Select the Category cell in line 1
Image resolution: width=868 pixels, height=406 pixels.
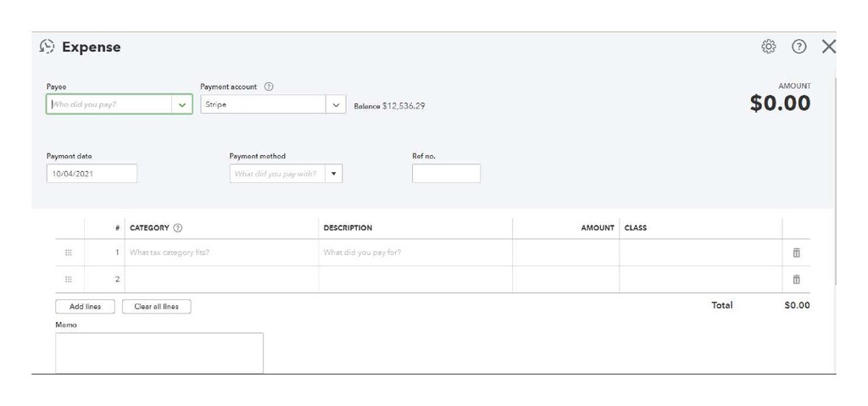[221, 253]
